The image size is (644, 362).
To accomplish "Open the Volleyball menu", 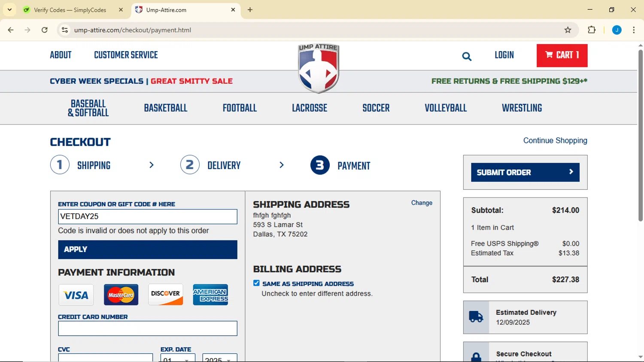I will click(446, 108).
